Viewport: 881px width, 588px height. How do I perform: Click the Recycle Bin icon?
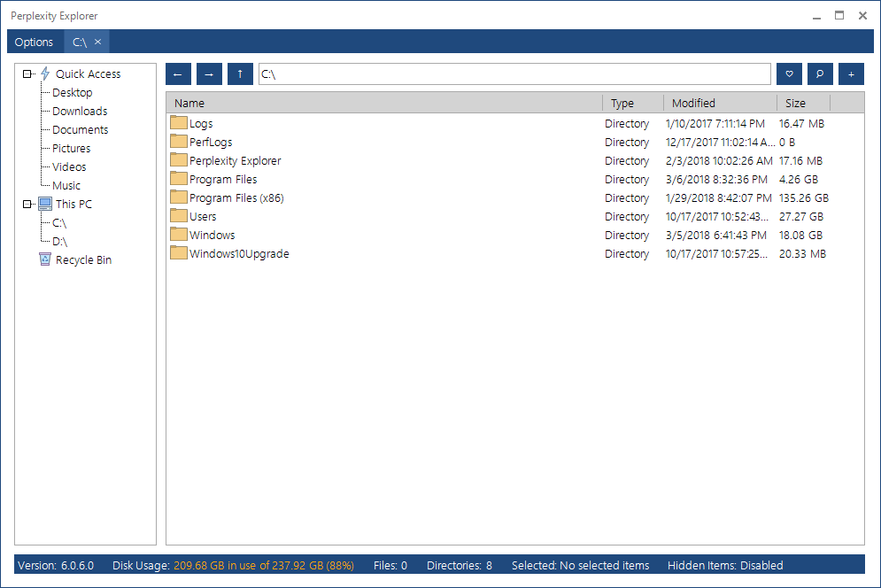45,259
